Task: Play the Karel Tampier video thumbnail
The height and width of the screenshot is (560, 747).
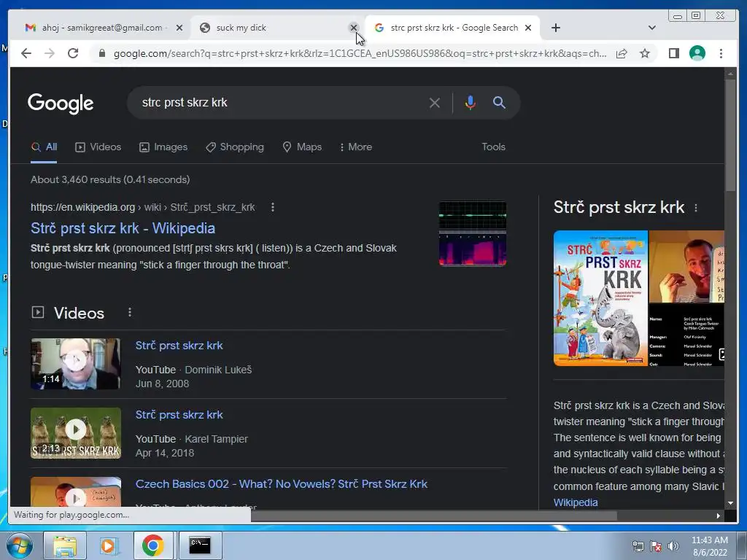Action: [x=75, y=433]
